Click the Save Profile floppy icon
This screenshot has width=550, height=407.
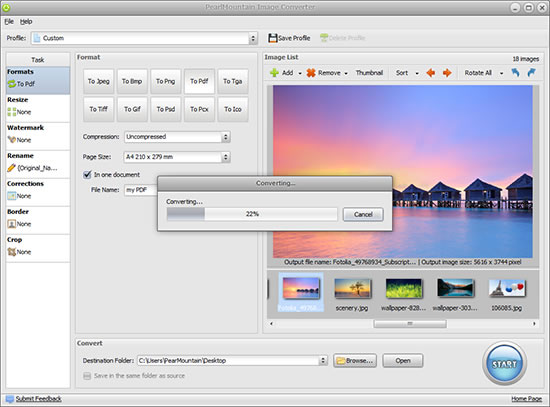[273, 38]
